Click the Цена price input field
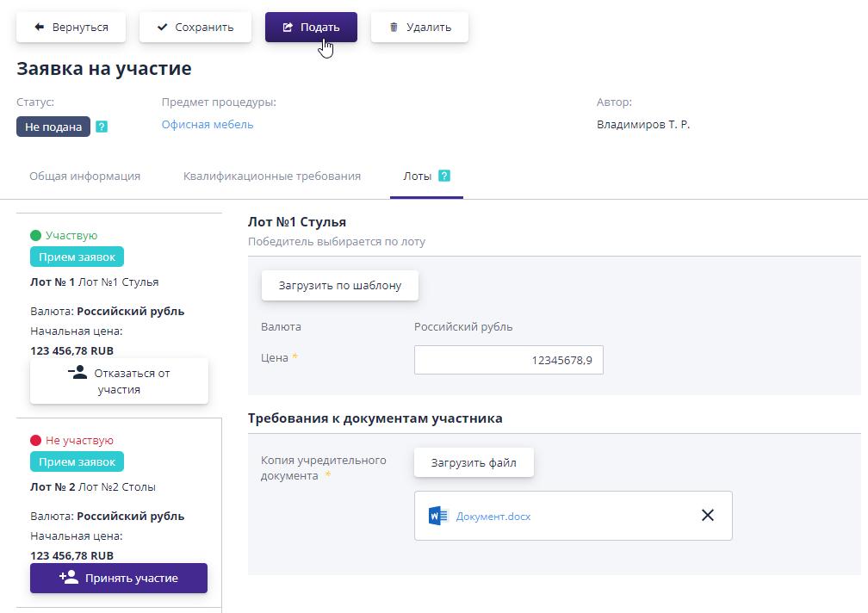This screenshot has height=613, width=868. [508, 359]
